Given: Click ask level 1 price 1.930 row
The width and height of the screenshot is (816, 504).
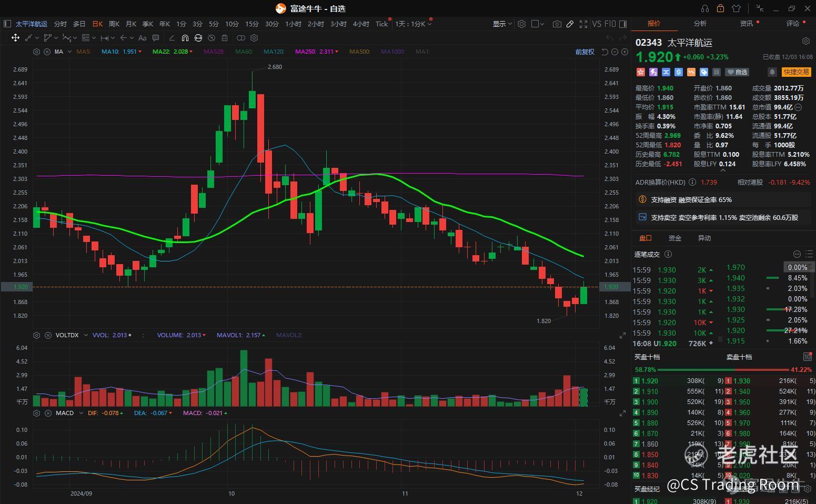Looking at the screenshot, I should point(770,381).
